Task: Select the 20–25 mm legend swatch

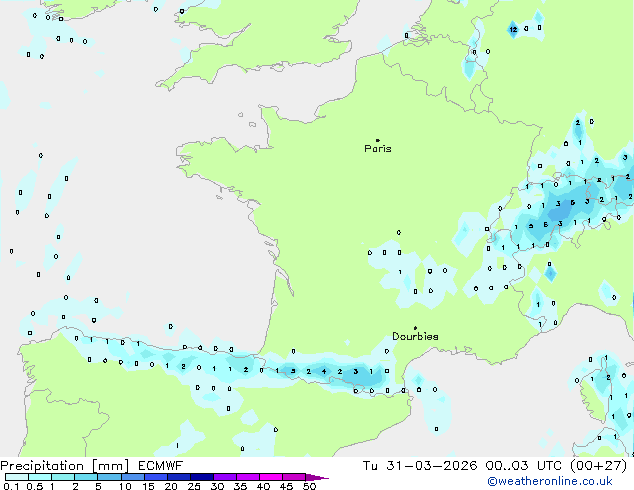Action: 178,477
